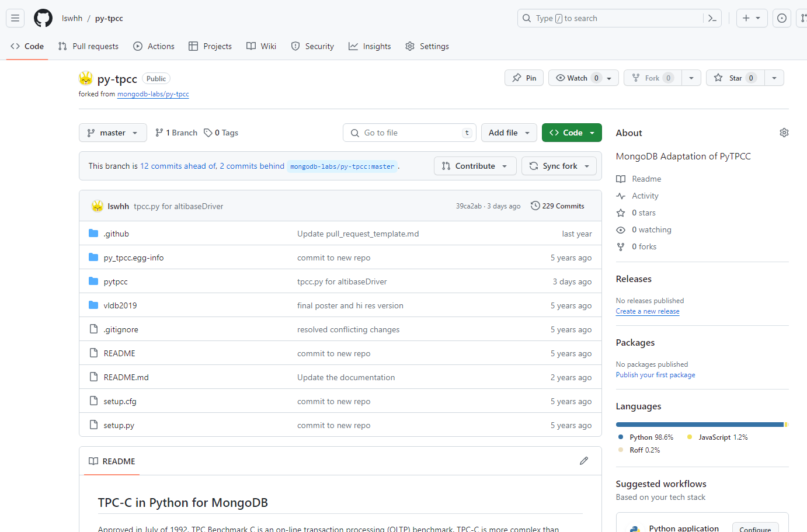Viewport: 807px width, 532px height.
Task: Open the global navigation hamburger menu
Action: 15,18
